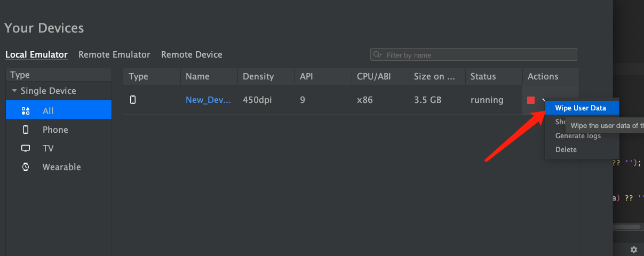Select Generate logs from context menu

[x=578, y=135]
